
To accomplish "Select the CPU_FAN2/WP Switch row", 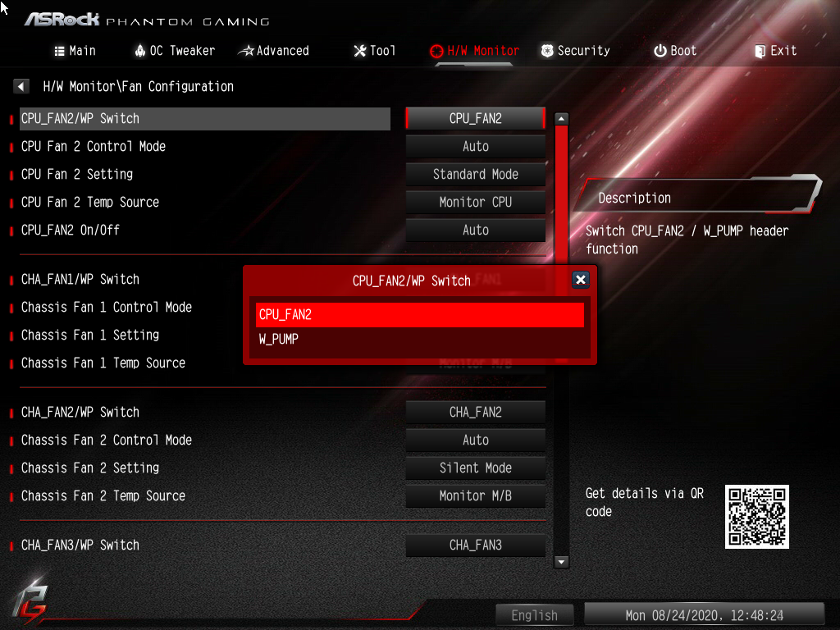I will coord(204,118).
